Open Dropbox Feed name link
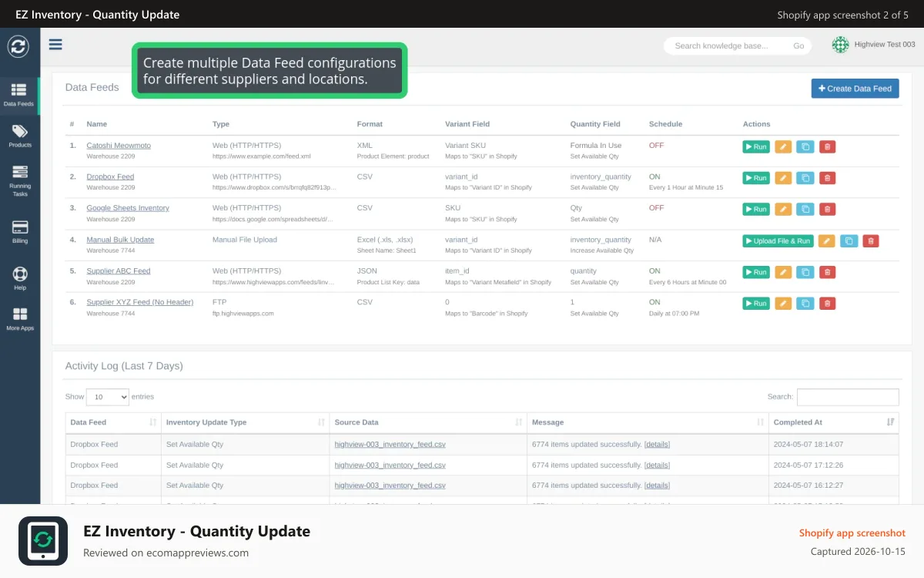The width and height of the screenshot is (924, 578). point(110,176)
